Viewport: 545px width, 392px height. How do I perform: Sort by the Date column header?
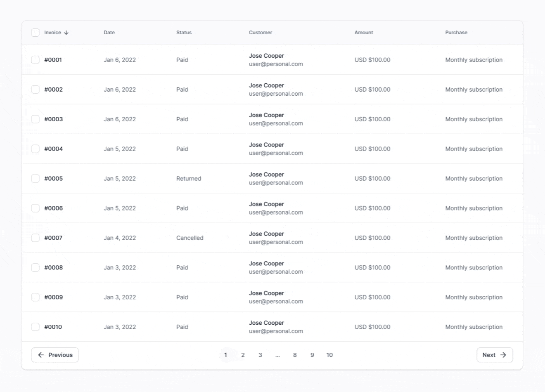(x=109, y=33)
